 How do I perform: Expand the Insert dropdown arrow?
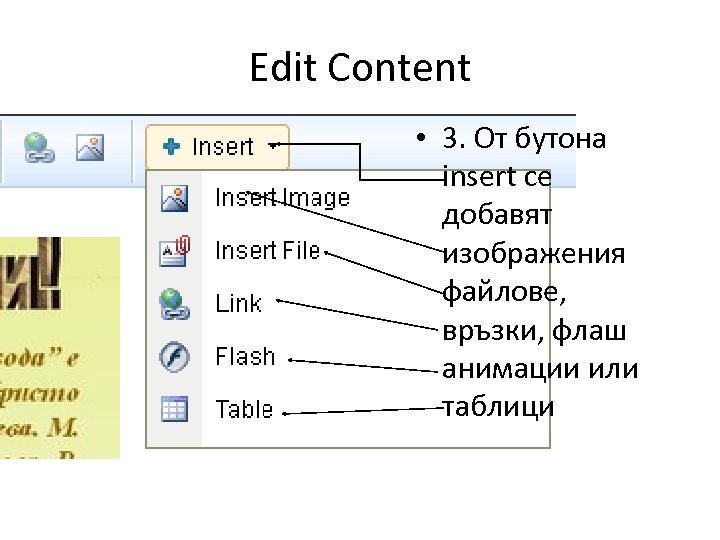(x=273, y=146)
